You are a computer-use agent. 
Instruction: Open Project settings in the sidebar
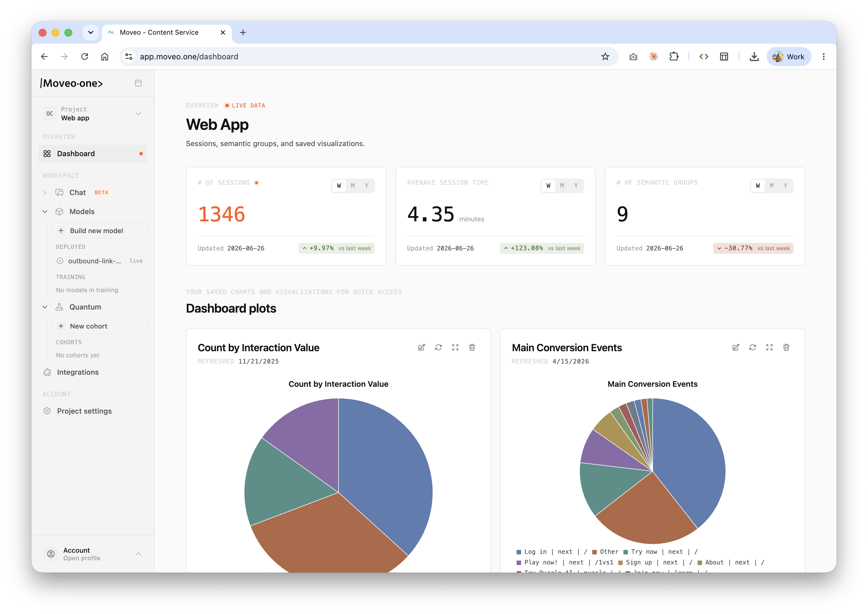(x=84, y=411)
